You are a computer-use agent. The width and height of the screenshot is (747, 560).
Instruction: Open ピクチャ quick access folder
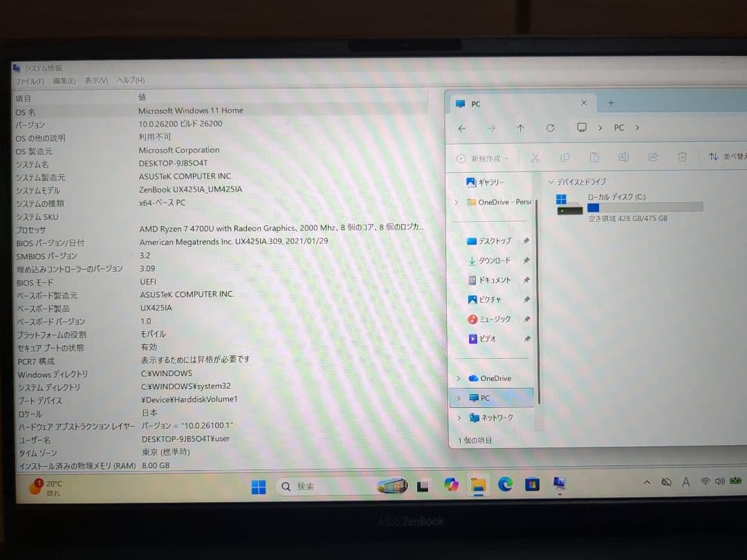click(x=484, y=299)
